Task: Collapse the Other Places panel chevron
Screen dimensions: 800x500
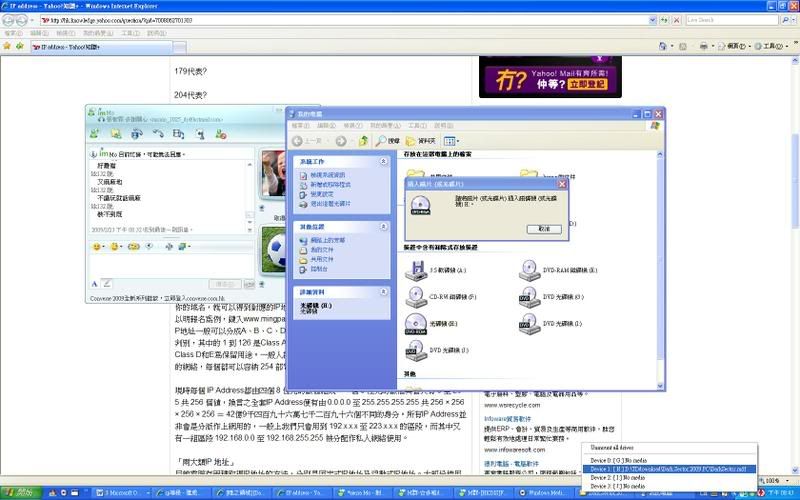Action: tap(382, 227)
